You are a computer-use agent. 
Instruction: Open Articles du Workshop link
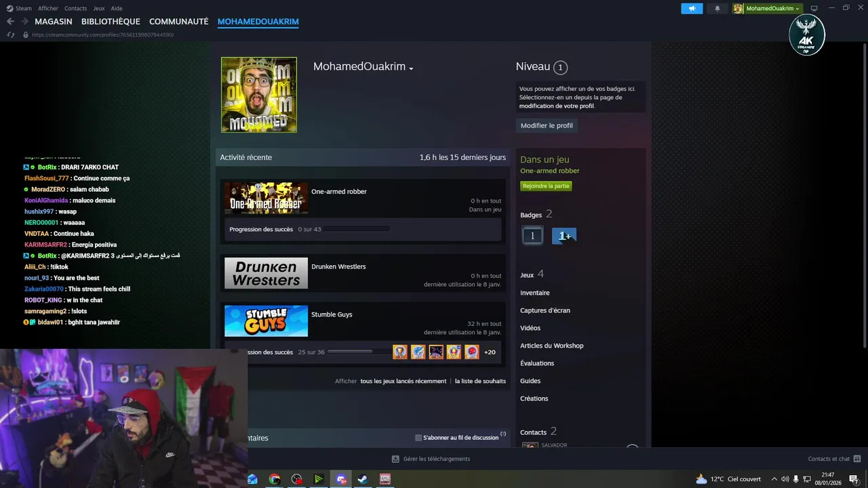point(552,346)
